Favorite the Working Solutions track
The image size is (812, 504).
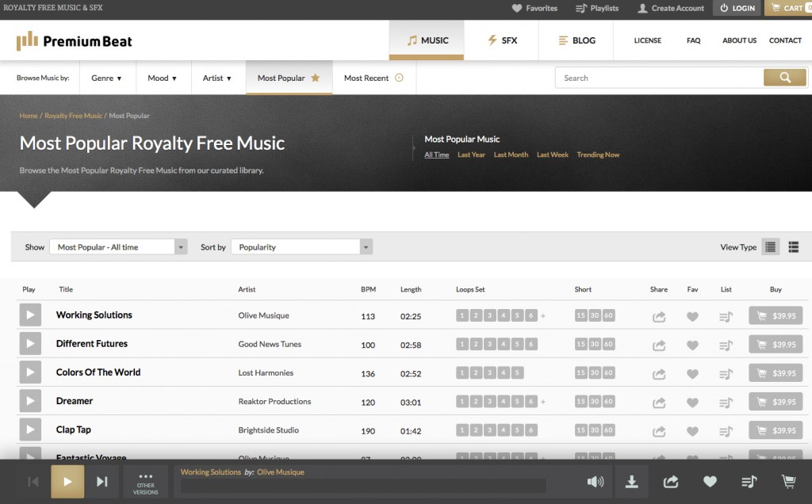coord(692,317)
